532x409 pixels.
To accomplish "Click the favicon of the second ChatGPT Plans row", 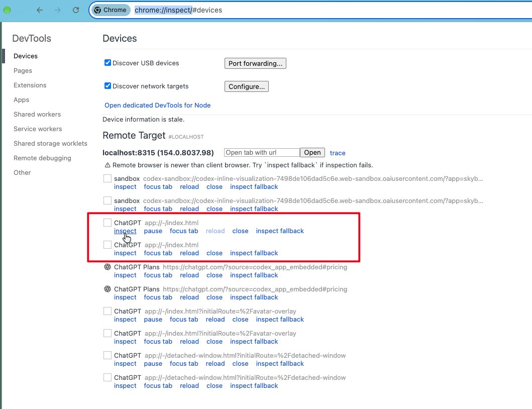I will [x=108, y=289].
